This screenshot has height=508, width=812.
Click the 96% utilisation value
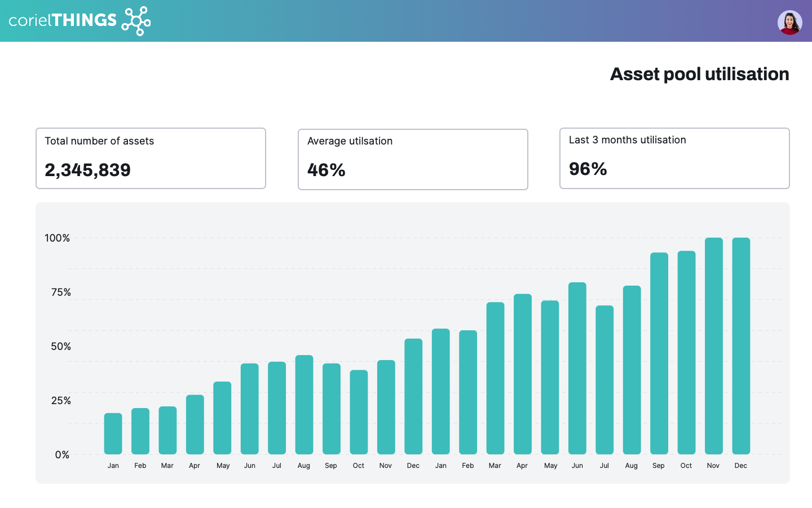point(588,169)
